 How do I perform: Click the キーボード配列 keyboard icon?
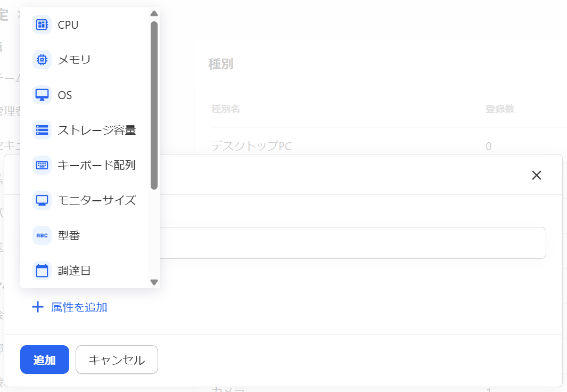point(42,165)
